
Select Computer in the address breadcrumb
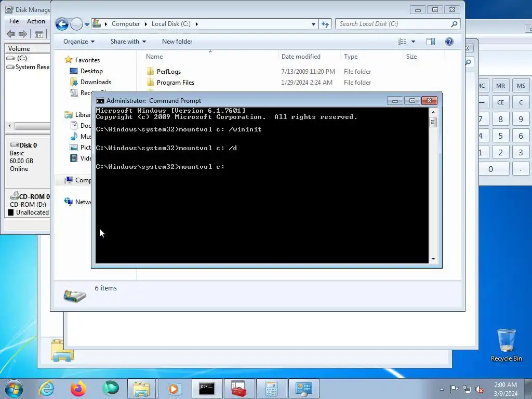coord(126,24)
